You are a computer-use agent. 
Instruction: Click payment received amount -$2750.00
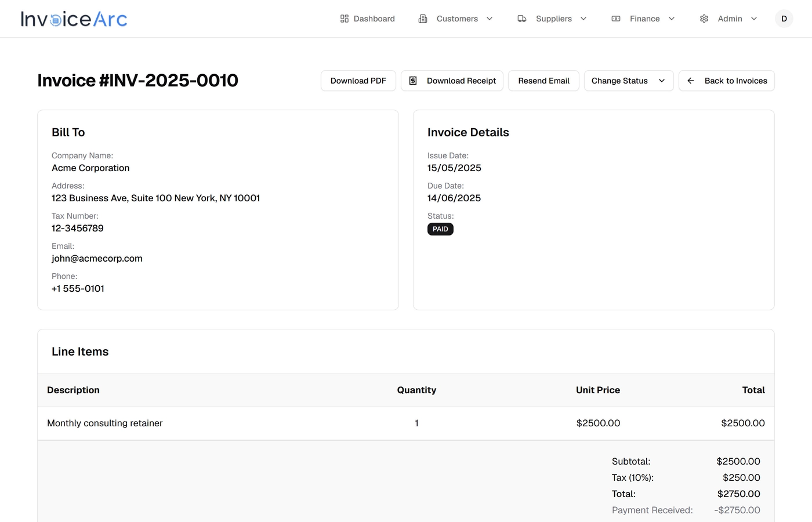[737, 510]
